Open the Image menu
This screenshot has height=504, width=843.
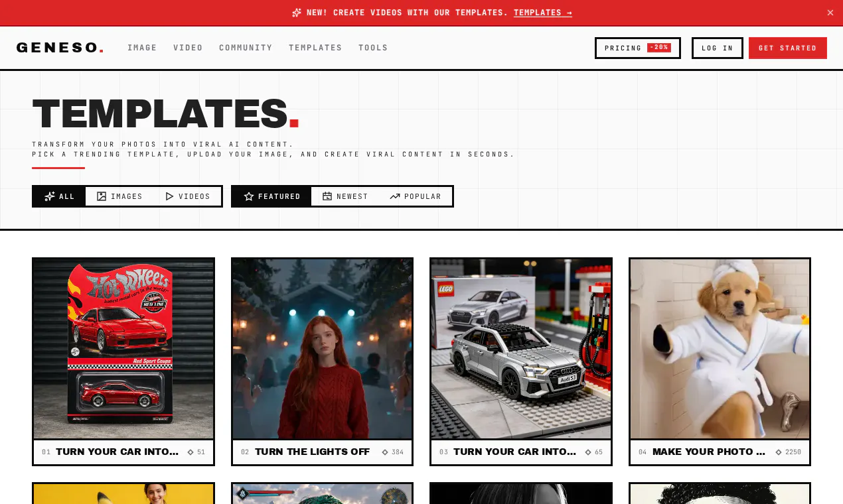click(x=142, y=48)
